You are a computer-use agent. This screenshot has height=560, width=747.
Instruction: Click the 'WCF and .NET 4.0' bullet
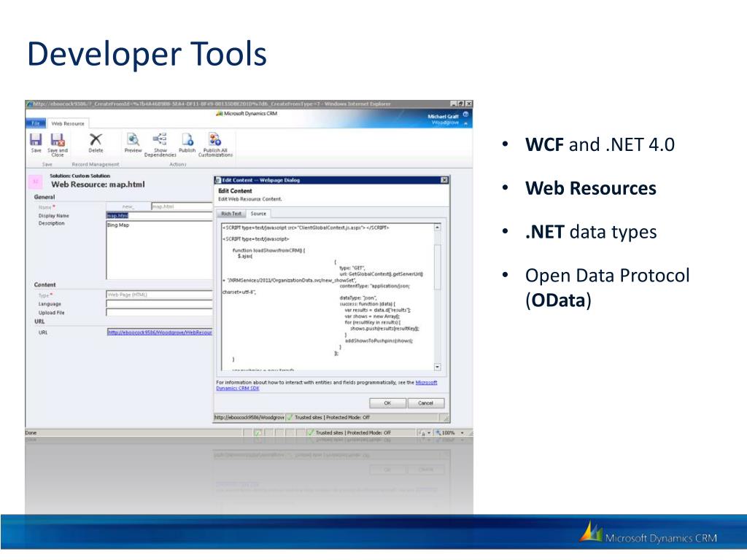click(600, 144)
